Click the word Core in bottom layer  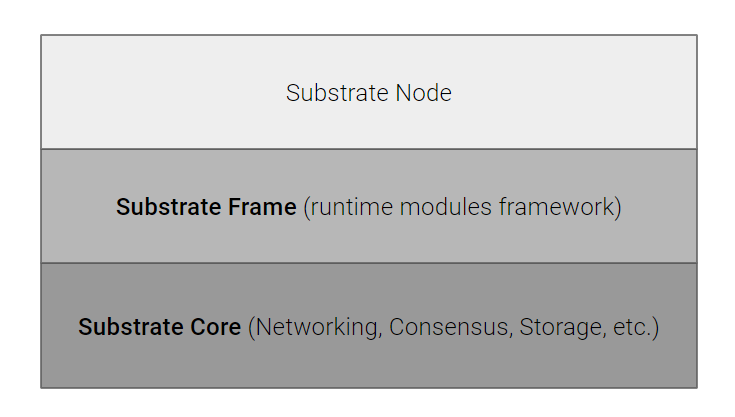[216, 327]
